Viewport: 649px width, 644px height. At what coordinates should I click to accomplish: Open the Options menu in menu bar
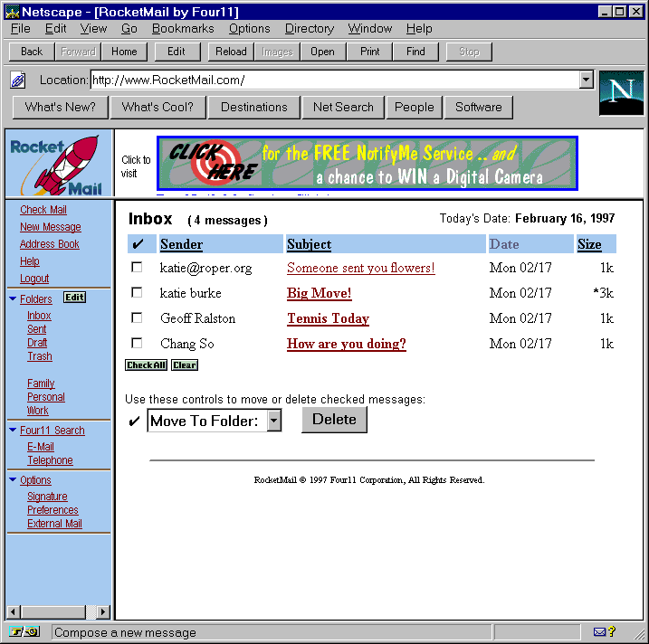pos(249,29)
